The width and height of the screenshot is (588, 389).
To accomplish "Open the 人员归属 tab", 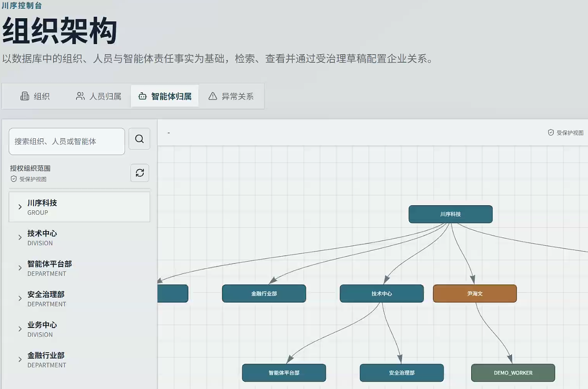I will (99, 96).
